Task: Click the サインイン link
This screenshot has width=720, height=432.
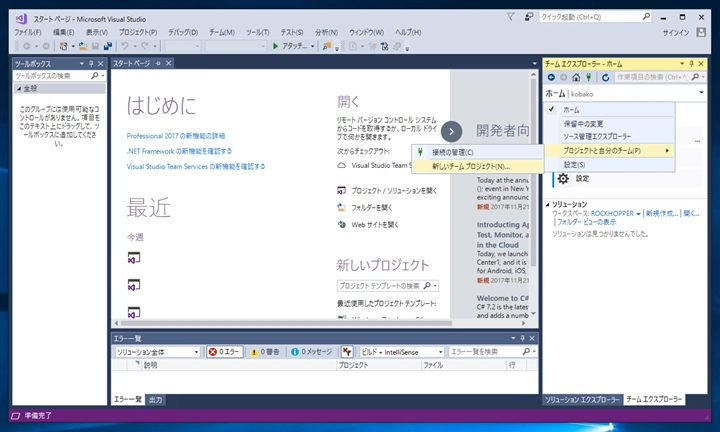Action: (x=675, y=33)
